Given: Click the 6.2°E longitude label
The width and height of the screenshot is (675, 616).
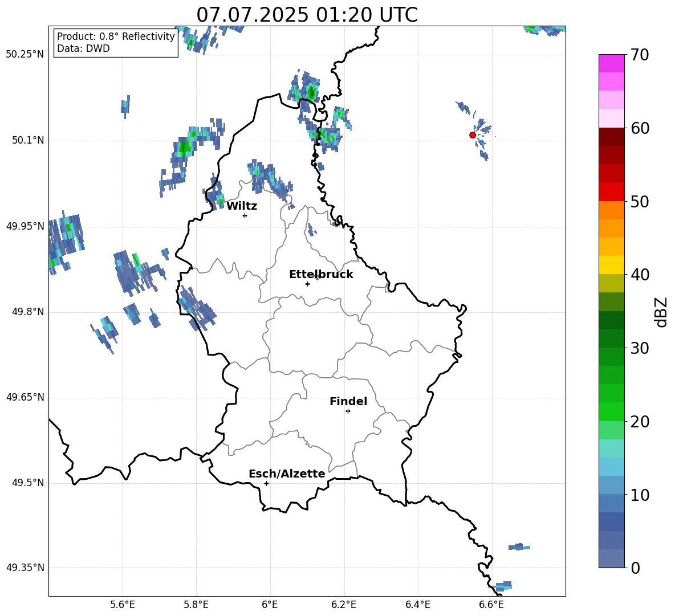Looking at the screenshot, I should 344,605.
